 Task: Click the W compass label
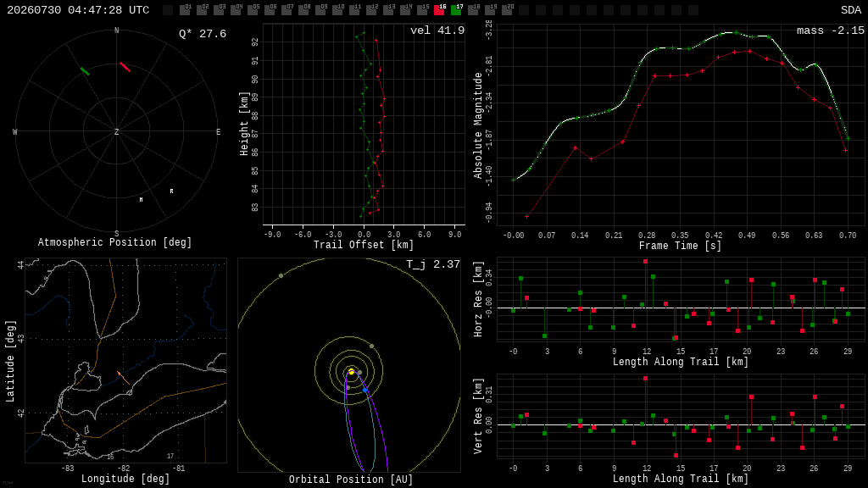click(x=15, y=131)
